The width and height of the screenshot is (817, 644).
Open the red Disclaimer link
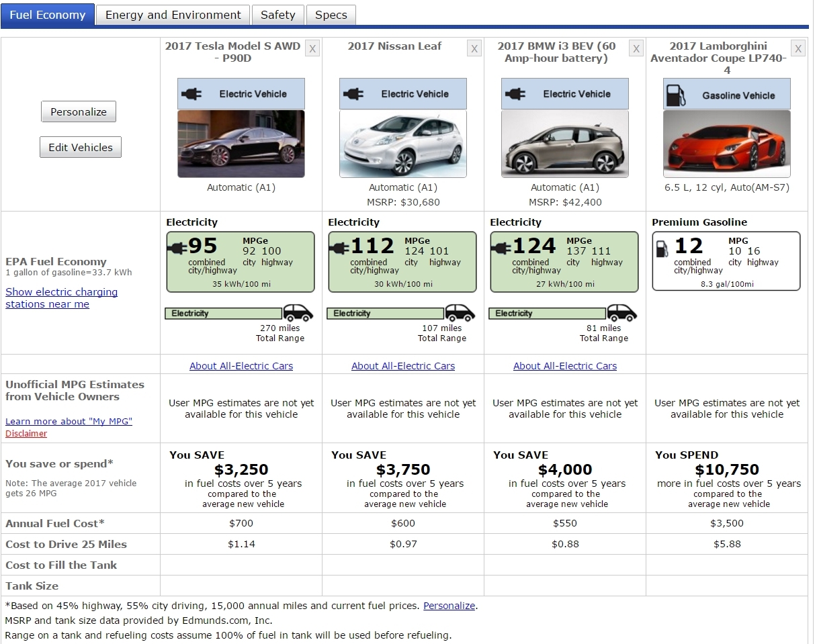pos(26,433)
